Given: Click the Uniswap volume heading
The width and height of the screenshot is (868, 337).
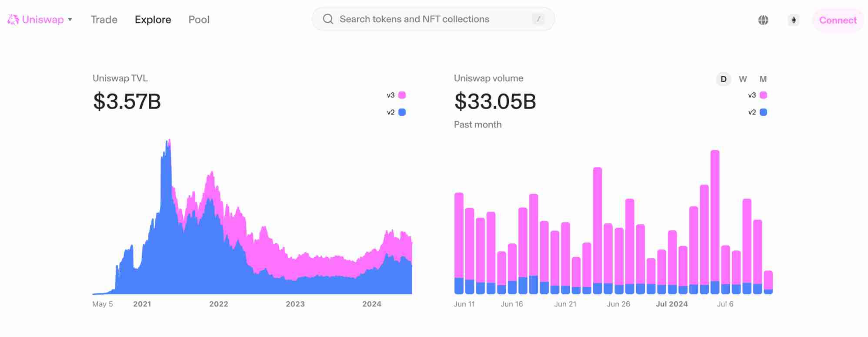Looking at the screenshot, I should click(488, 78).
